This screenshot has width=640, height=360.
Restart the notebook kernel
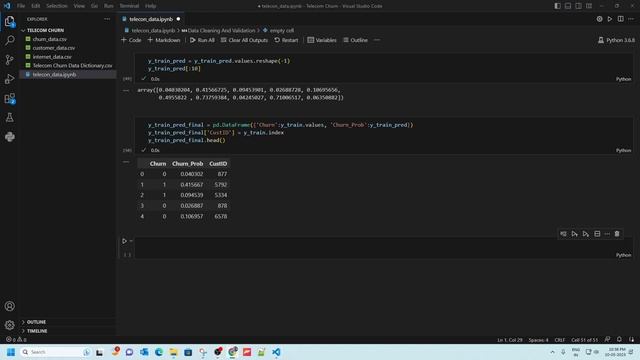tap(286, 40)
